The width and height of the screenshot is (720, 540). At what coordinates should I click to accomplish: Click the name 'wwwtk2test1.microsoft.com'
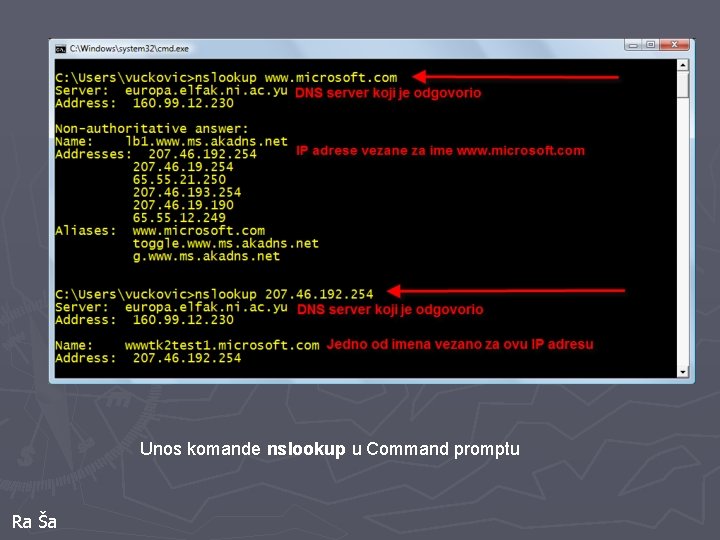tap(222, 345)
